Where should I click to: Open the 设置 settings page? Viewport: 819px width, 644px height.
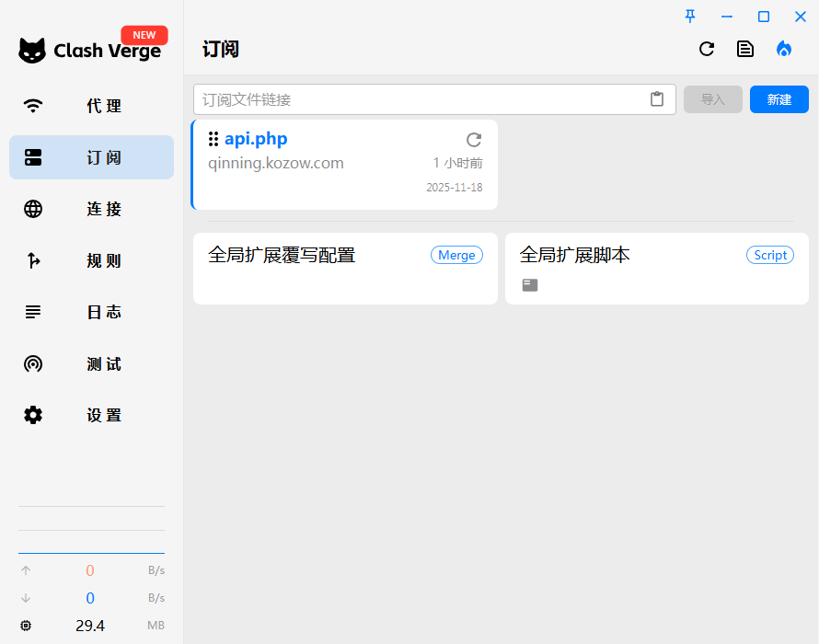pos(91,415)
